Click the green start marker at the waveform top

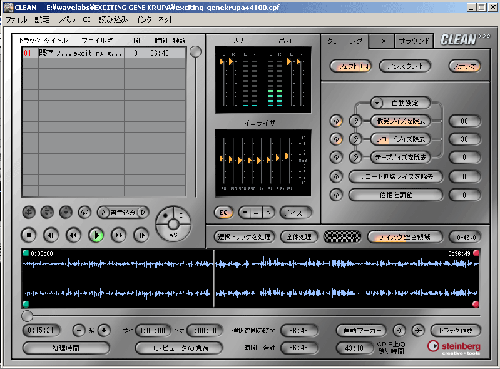(x=26, y=253)
